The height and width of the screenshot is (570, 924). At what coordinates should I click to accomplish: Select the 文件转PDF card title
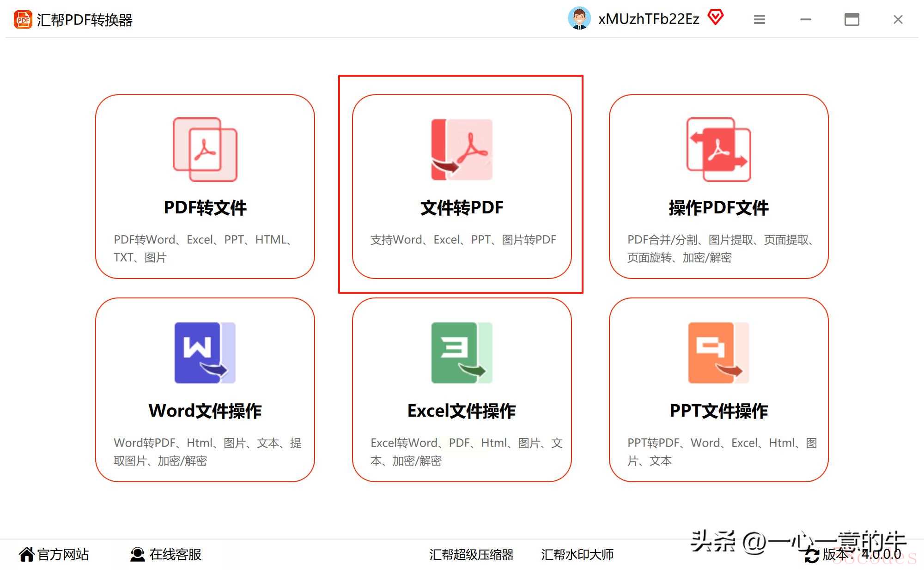[462, 208]
